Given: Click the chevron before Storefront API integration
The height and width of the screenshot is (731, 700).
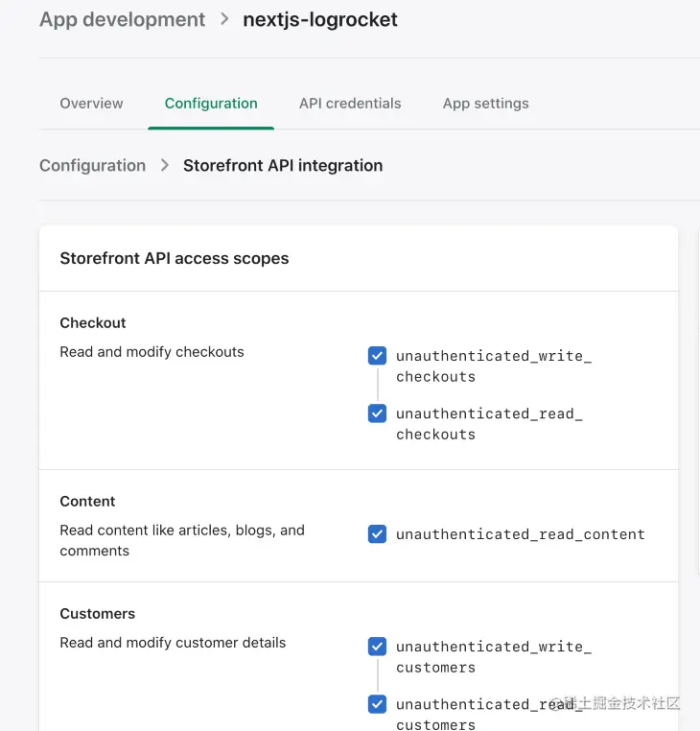Looking at the screenshot, I should 164,165.
